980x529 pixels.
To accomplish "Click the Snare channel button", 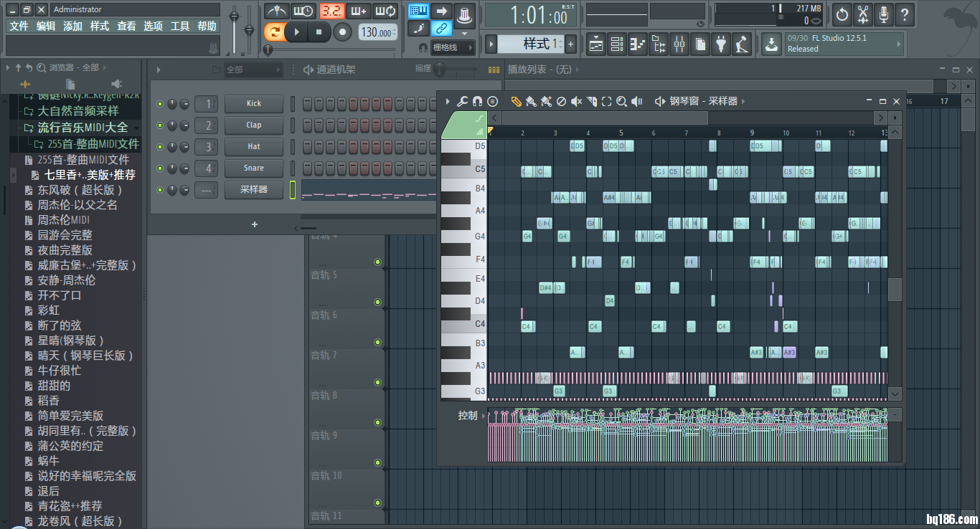I will 254,168.
